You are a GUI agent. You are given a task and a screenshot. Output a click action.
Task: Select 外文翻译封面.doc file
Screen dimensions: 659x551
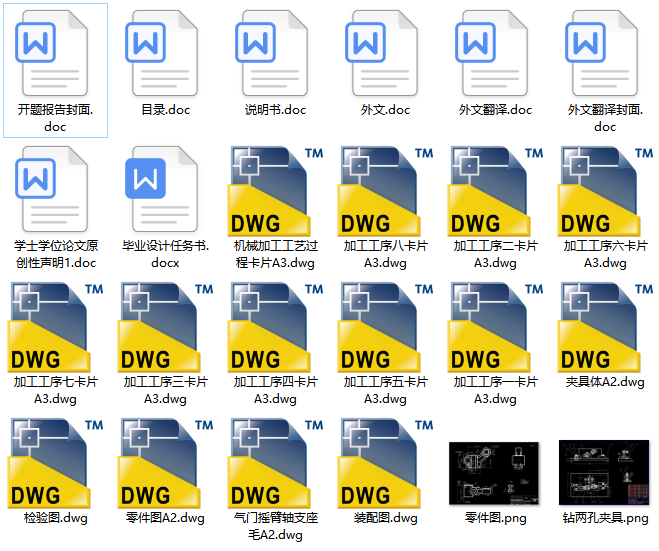pyautogui.click(x=605, y=55)
